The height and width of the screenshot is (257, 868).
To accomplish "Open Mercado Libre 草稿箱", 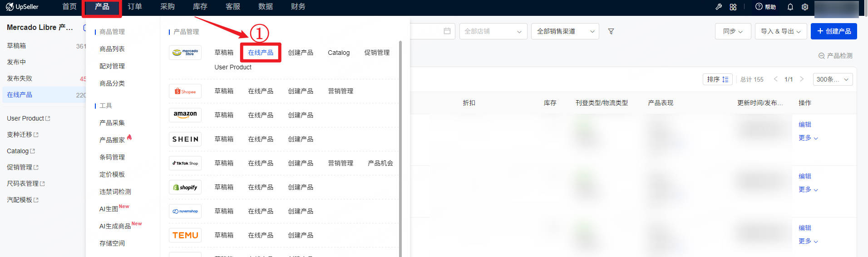I will (224, 53).
